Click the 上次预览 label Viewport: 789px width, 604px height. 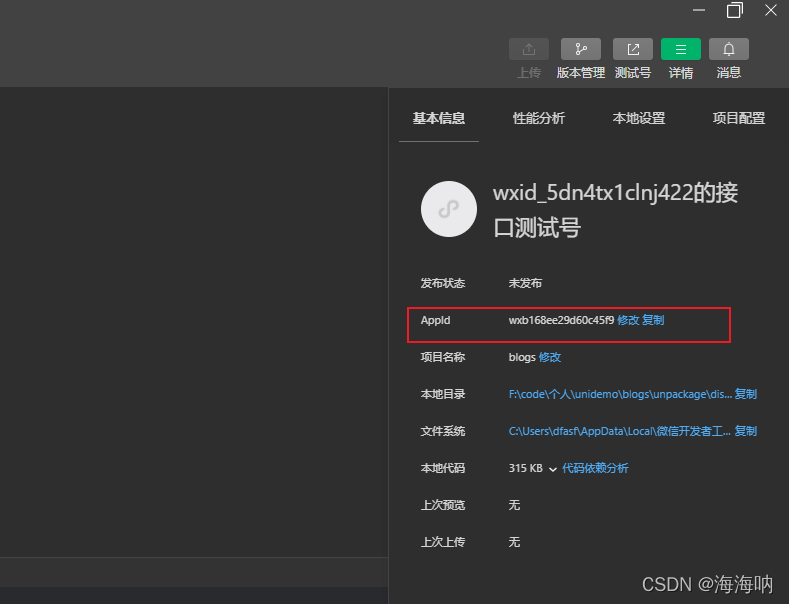point(443,505)
